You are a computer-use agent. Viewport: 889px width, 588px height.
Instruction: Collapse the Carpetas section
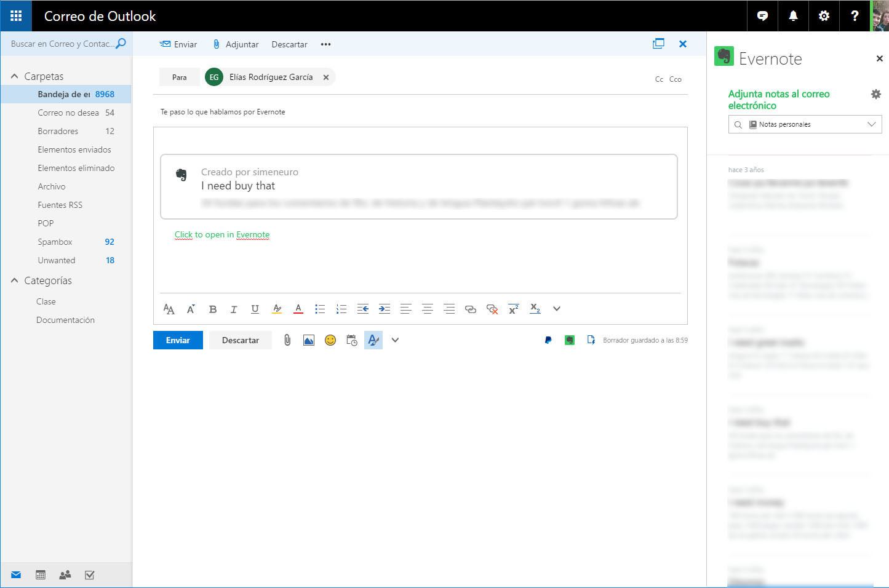tap(15, 76)
